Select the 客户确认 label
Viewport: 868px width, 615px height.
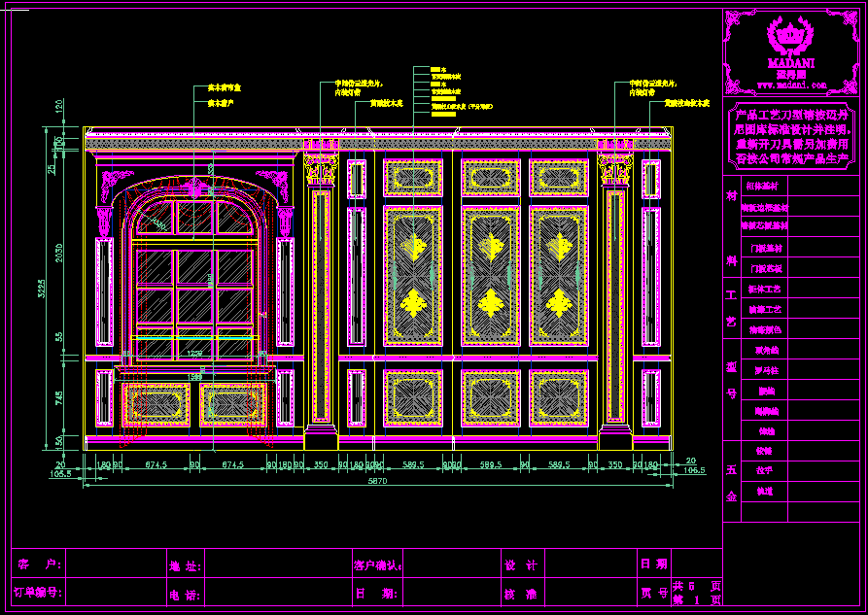pyautogui.click(x=378, y=565)
